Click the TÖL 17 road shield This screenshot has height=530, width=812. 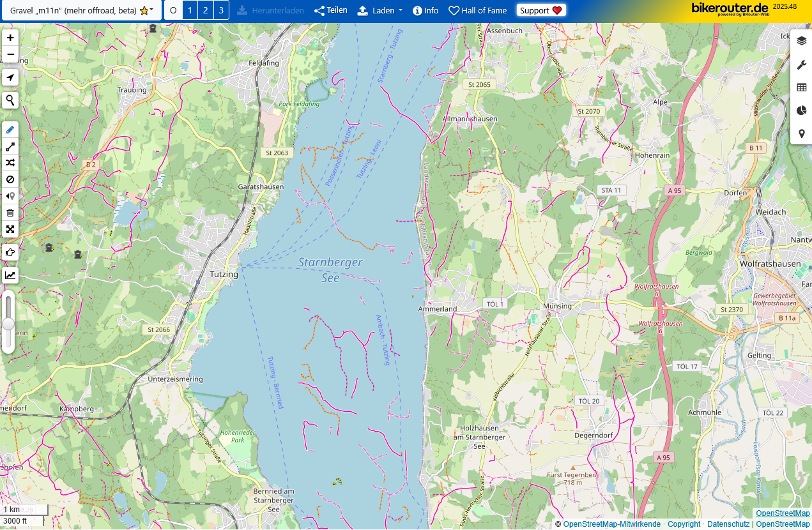687,366
